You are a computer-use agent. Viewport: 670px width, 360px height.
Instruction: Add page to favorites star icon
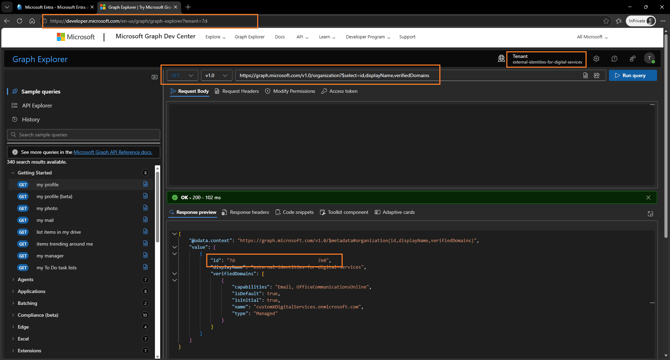[x=606, y=21]
